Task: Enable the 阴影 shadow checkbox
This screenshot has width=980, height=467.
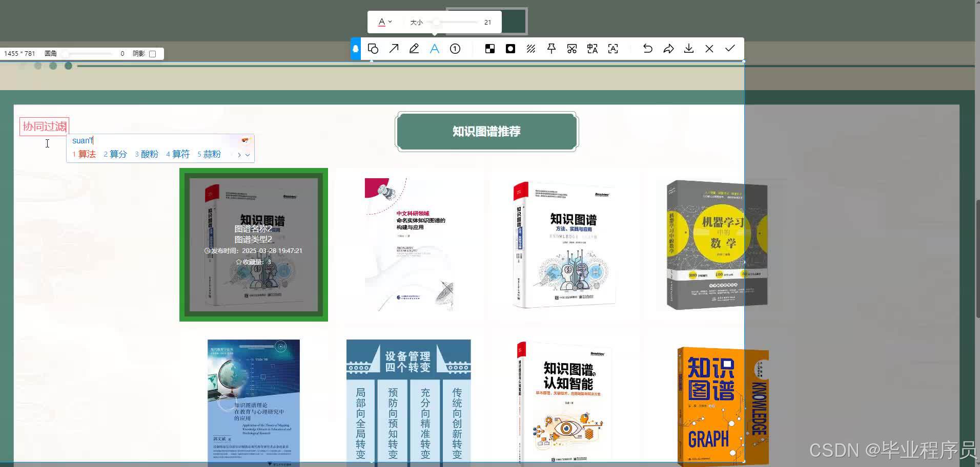Action: [x=152, y=54]
